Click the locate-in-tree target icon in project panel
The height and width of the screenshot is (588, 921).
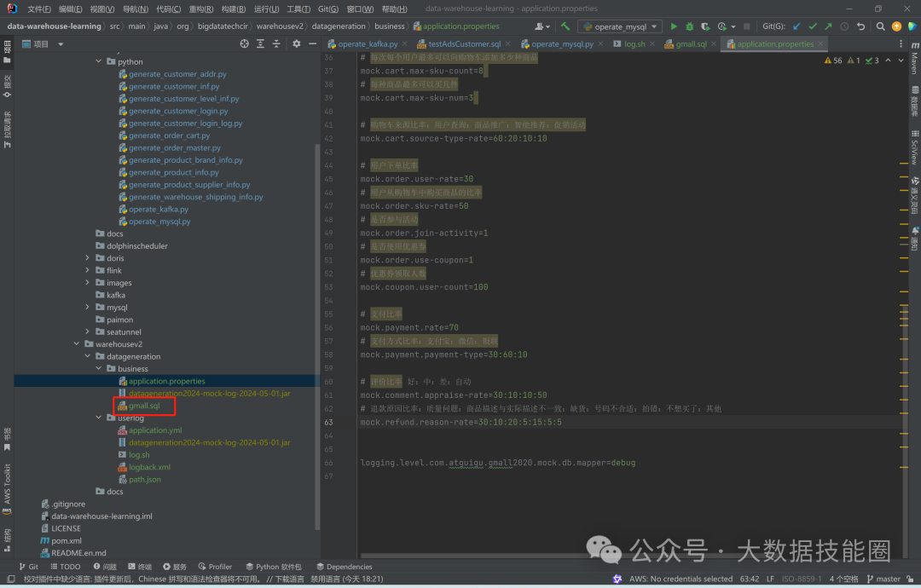[244, 43]
